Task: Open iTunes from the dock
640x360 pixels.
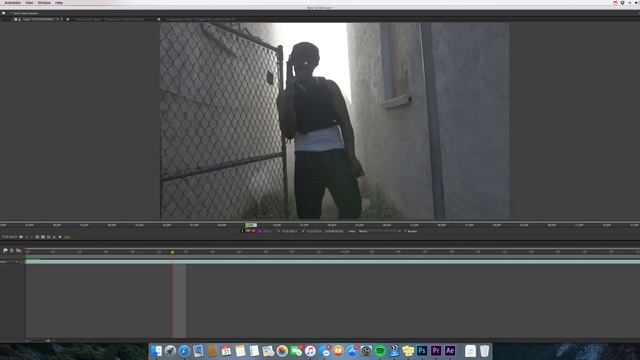Action: 310,351
